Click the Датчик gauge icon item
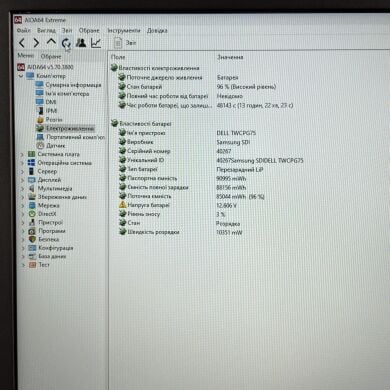This screenshot has height=390, width=390. [x=40, y=145]
